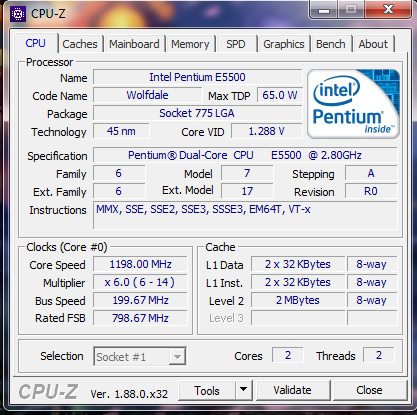Expand the Tools dropdown arrow
Image resolution: width=417 pixels, height=415 pixels.
(244, 390)
